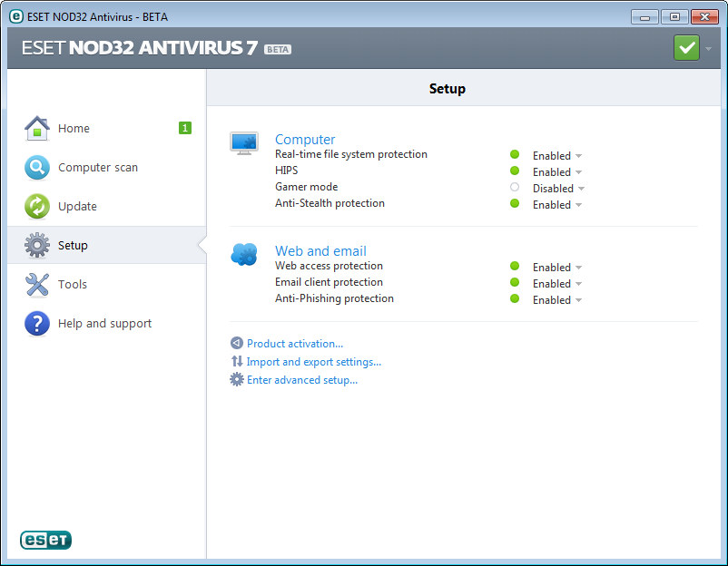The width and height of the screenshot is (728, 566).
Task: Toggle the Email client protection status indicator
Action: click(515, 282)
